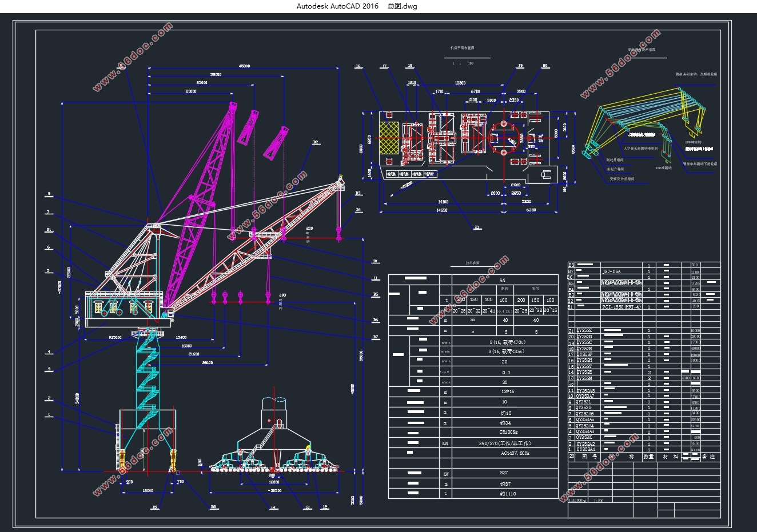This screenshot has width=757, height=532.
Task: Click the JS7-05A entry in parts list
Action: [611, 271]
